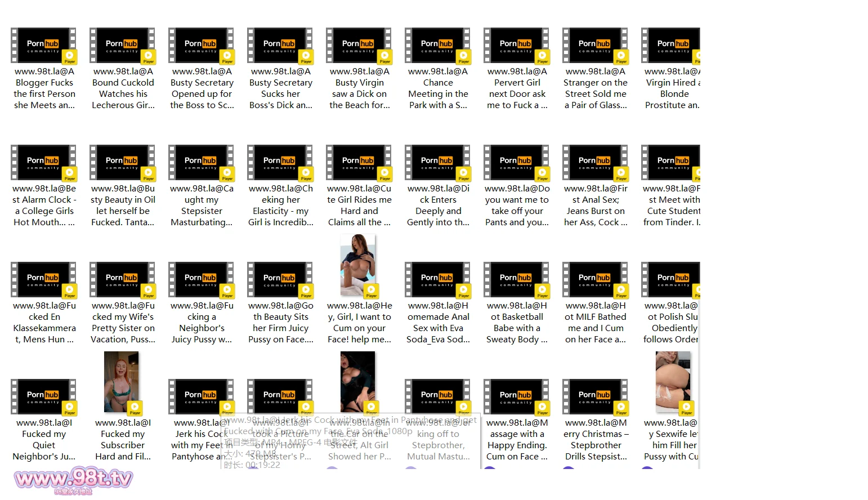Click the icon of the "took a Picture" file
Viewport: 868px width, 500px height.
[280, 396]
